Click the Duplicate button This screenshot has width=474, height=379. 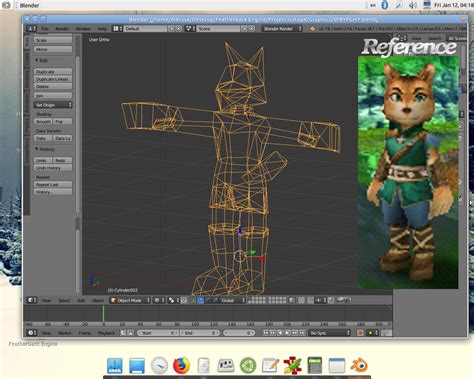coord(53,72)
